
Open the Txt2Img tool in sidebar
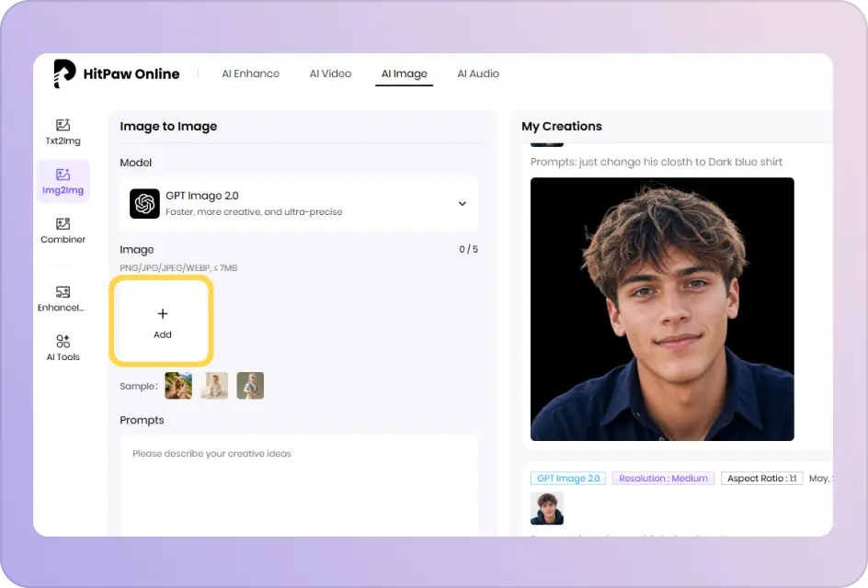click(63, 132)
